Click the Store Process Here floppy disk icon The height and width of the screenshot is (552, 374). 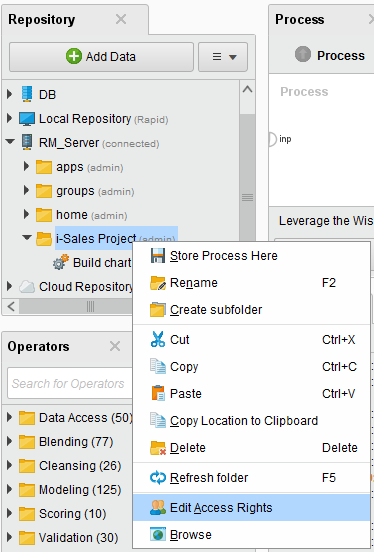pyautogui.click(x=158, y=256)
